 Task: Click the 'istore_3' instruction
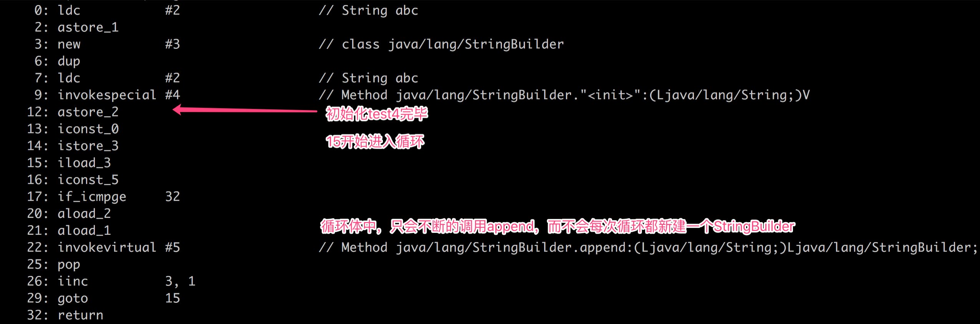click(x=88, y=146)
